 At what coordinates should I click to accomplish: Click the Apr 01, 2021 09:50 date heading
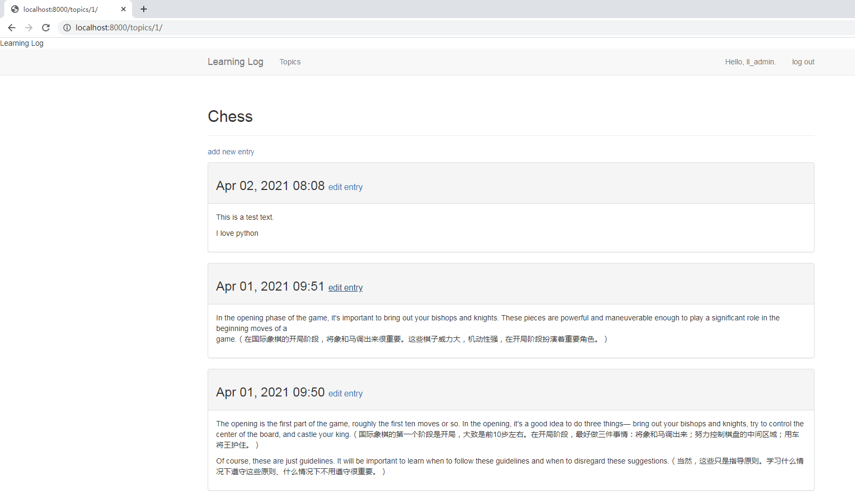270,392
